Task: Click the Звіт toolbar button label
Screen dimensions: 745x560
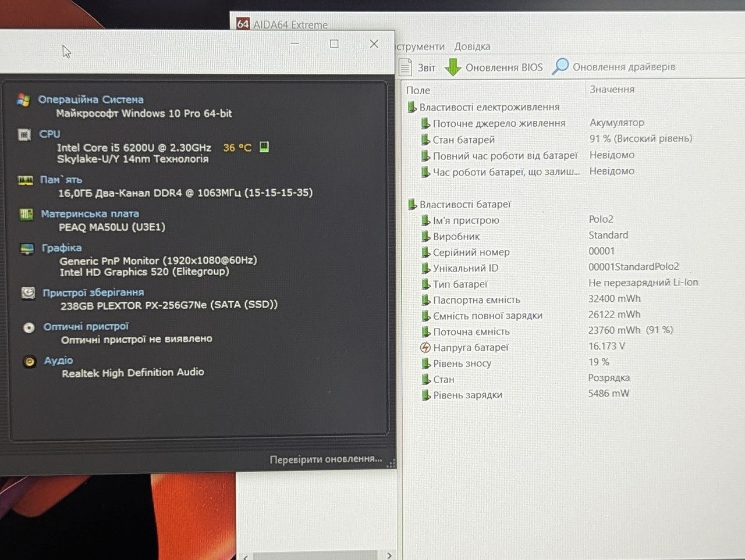Action: point(427,67)
